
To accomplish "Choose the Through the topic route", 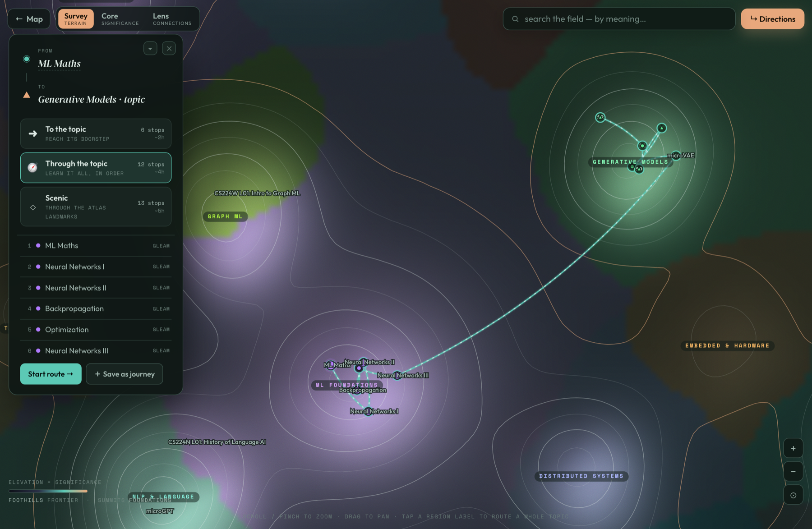I will 96,168.
